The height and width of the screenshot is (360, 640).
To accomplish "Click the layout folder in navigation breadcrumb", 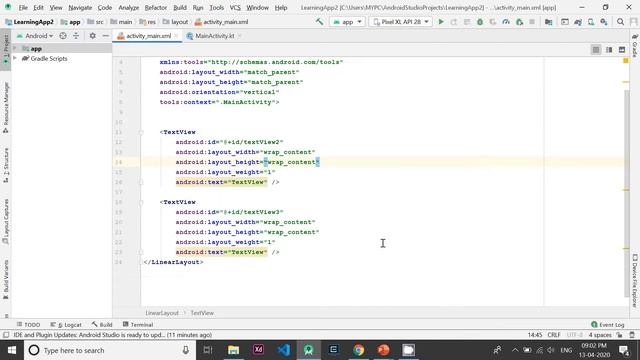I will coord(175,22).
